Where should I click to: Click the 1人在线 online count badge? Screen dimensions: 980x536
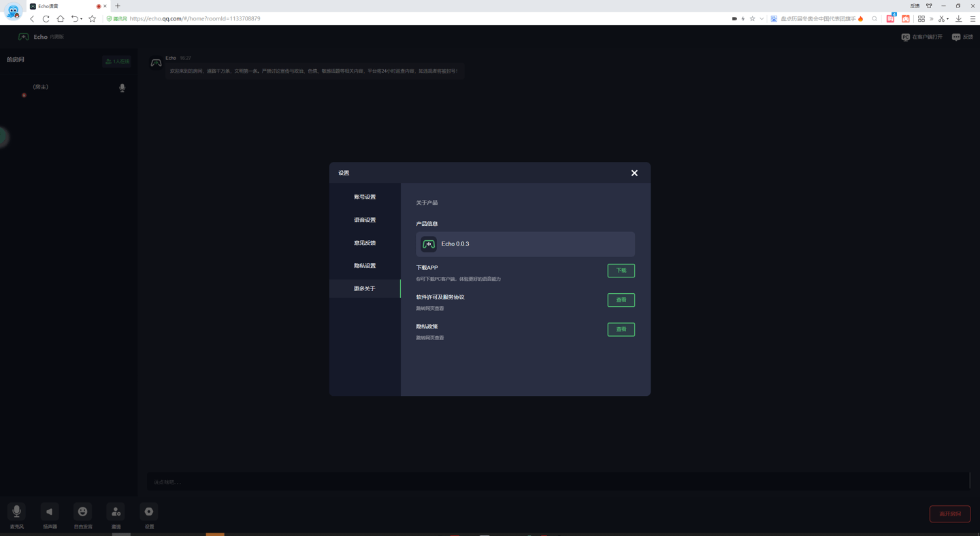click(x=117, y=61)
